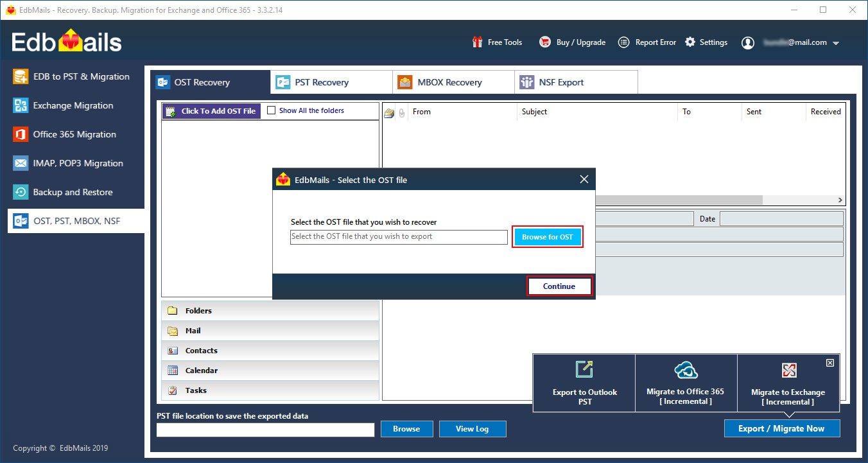Click the Subject column header

[597, 112]
